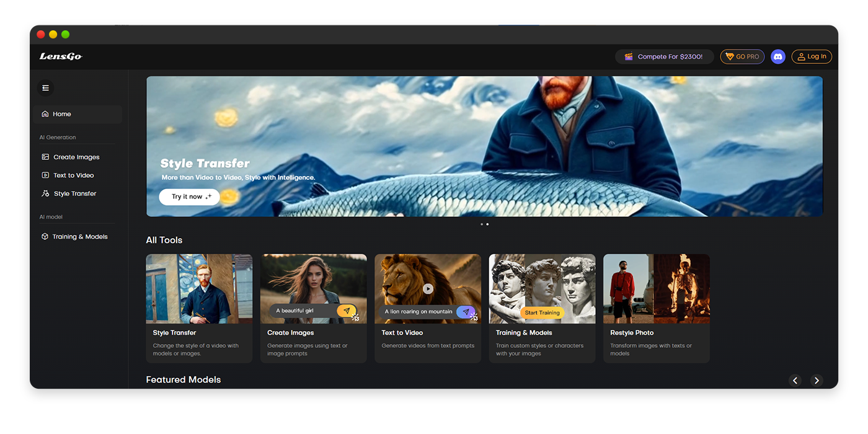Play the lion video preview

coord(428,288)
